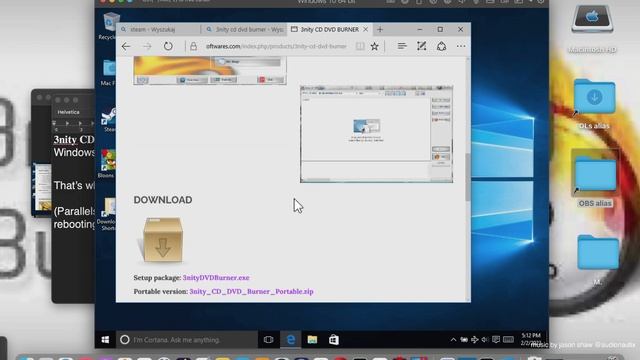Click the cardboard box download icon
The height and width of the screenshot is (360, 640).
[x=163, y=240]
